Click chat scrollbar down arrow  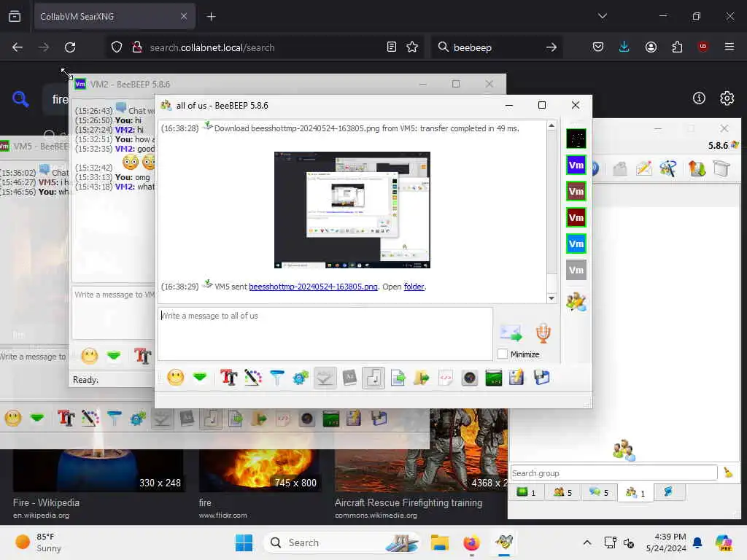[x=551, y=298]
